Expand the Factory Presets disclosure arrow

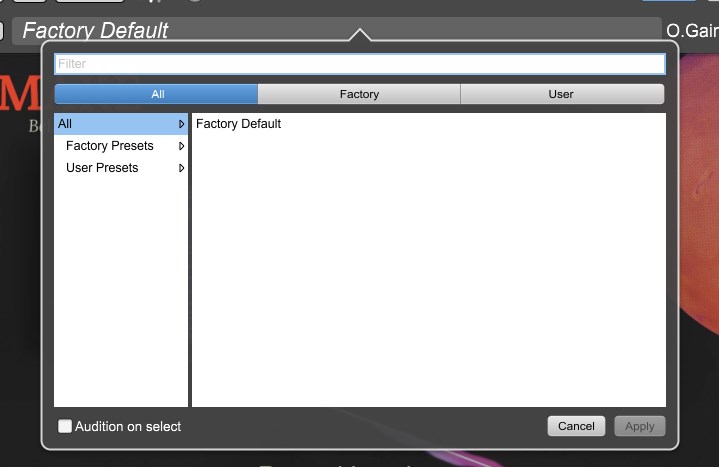[x=182, y=146]
